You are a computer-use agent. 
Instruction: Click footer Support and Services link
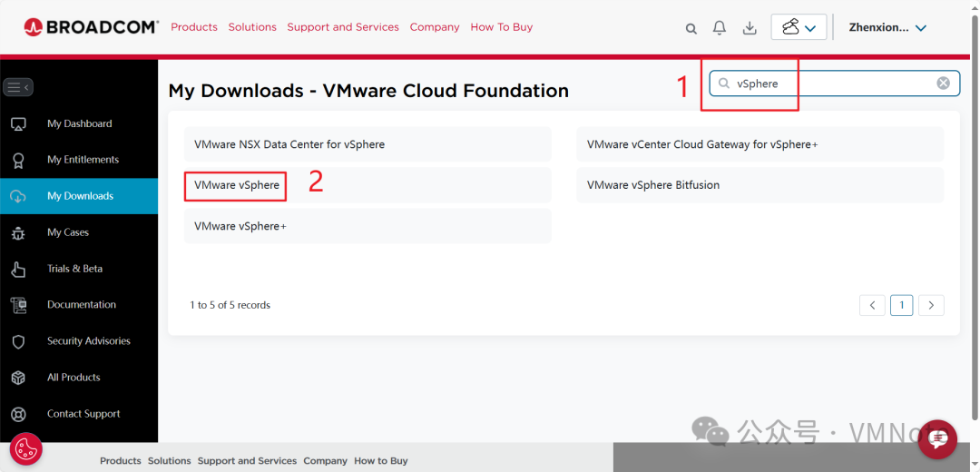coord(248,461)
